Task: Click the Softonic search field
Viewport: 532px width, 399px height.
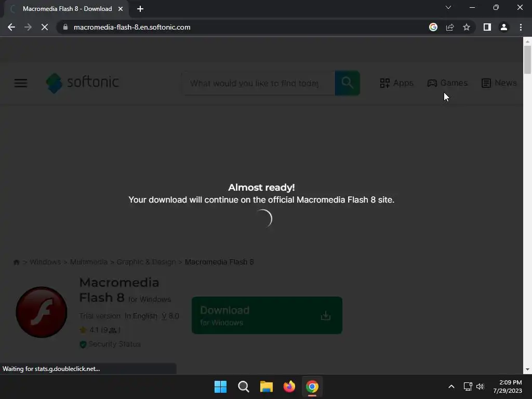Action: 258,83
